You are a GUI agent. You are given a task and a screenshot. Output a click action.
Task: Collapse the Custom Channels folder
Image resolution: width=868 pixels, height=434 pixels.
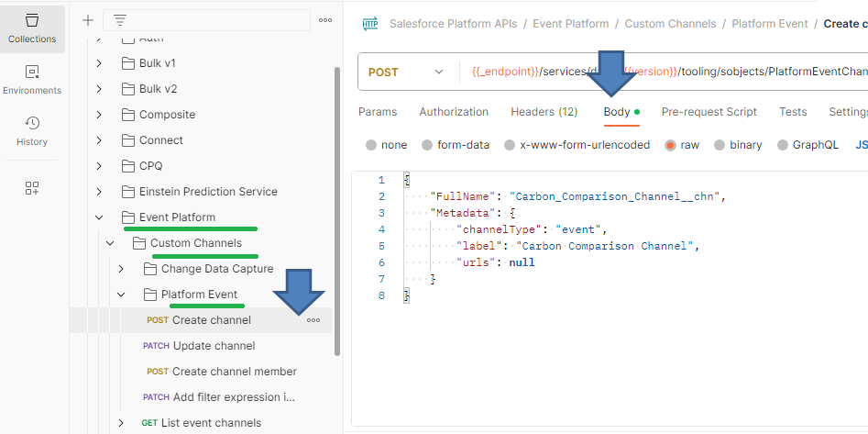(110, 243)
